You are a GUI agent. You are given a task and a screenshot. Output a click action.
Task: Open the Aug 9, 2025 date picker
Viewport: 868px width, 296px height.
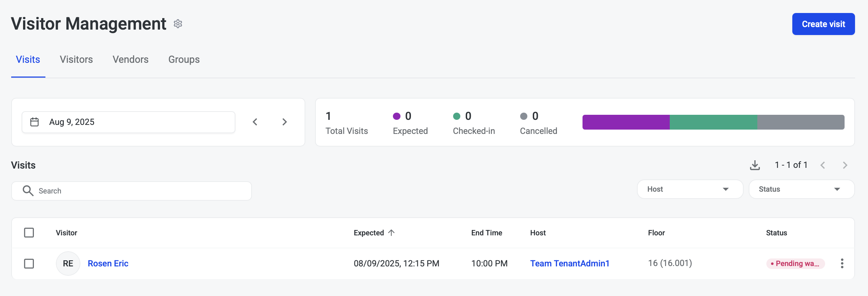pos(128,122)
